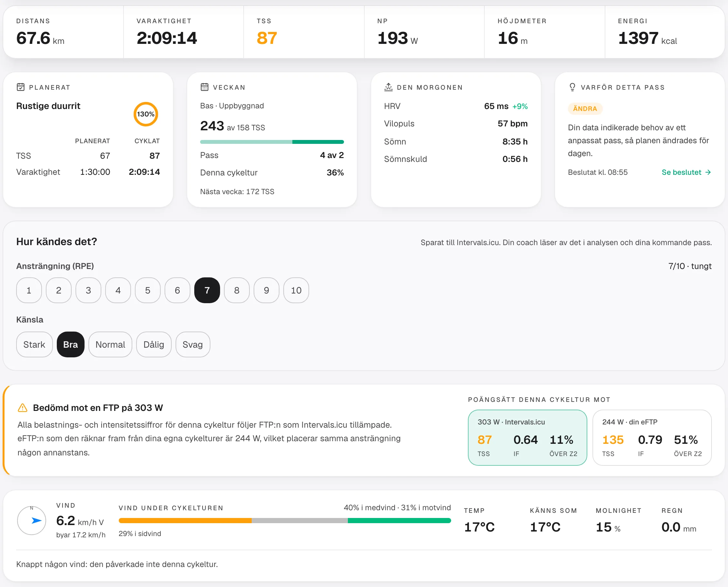Click the 29% i sidvind label
Viewport: 728px width, 587px height.
[x=140, y=534]
